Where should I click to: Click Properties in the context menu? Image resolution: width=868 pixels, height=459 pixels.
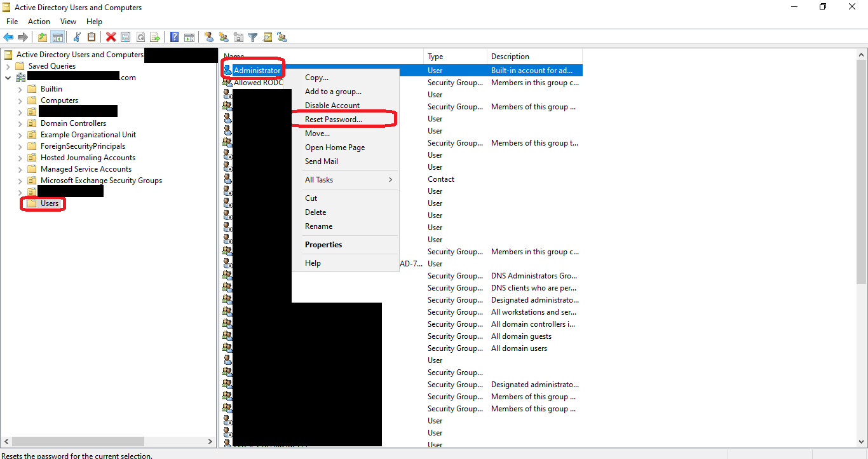[323, 245]
